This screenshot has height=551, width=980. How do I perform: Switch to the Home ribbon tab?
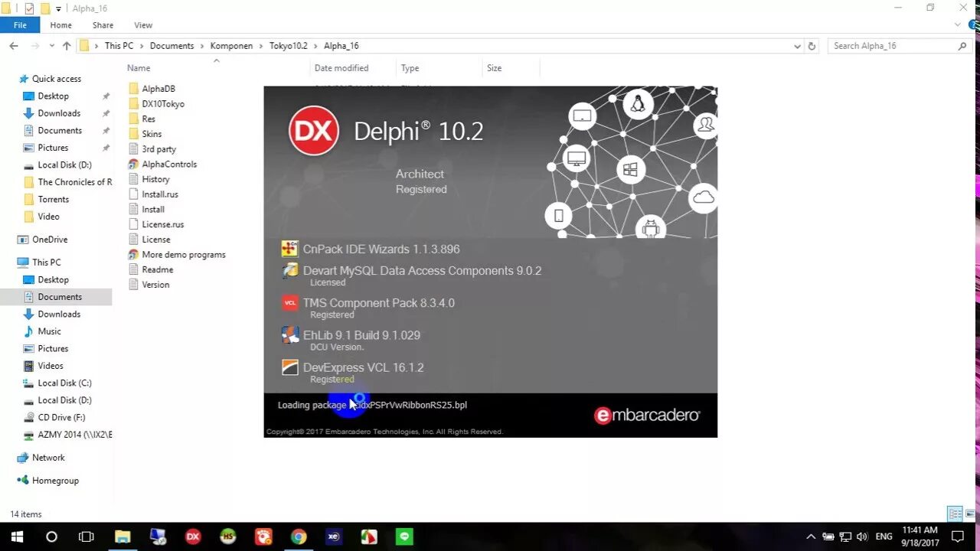click(61, 25)
